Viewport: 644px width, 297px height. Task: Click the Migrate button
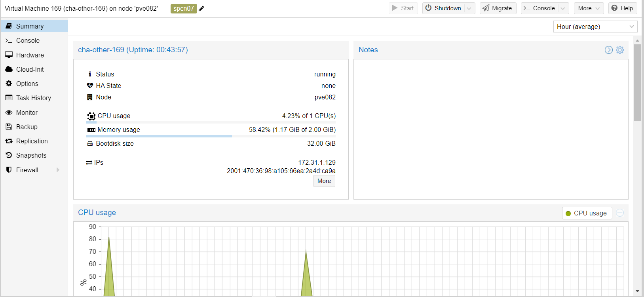498,8
